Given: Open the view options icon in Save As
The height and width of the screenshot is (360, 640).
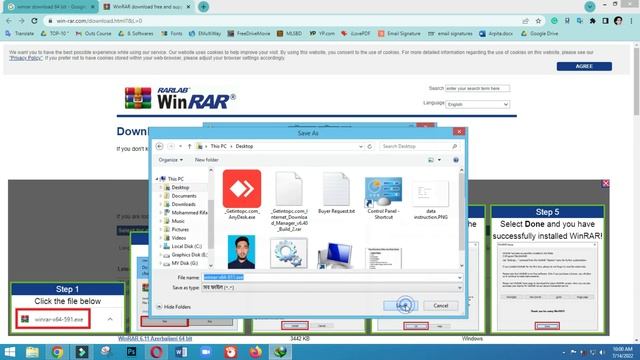Looking at the screenshot, I should pyautogui.click(x=431, y=160).
